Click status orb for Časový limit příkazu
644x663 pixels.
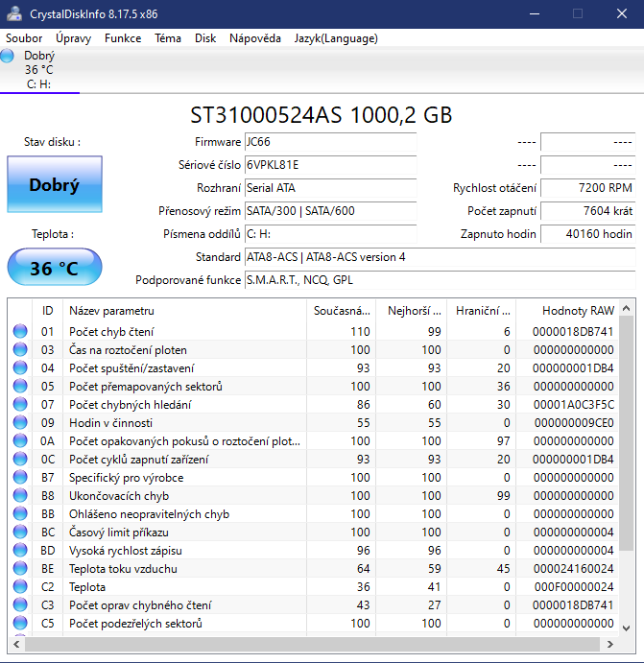click(20, 532)
